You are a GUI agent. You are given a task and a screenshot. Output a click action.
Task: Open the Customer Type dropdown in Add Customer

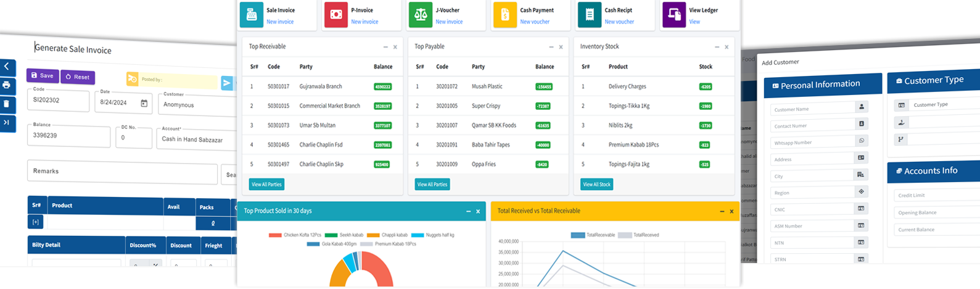(x=944, y=104)
